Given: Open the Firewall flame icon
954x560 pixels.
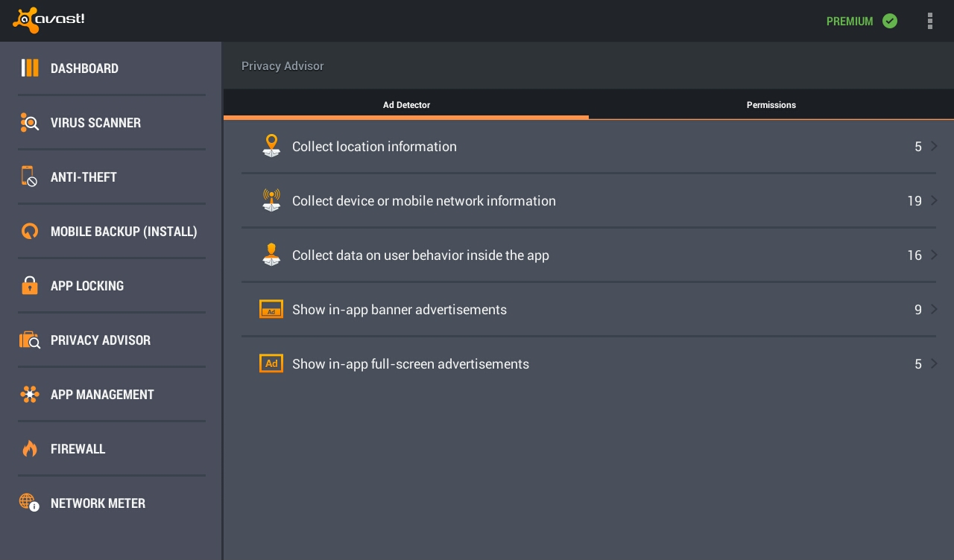Looking at the screenshot, I should pos(30,448).
